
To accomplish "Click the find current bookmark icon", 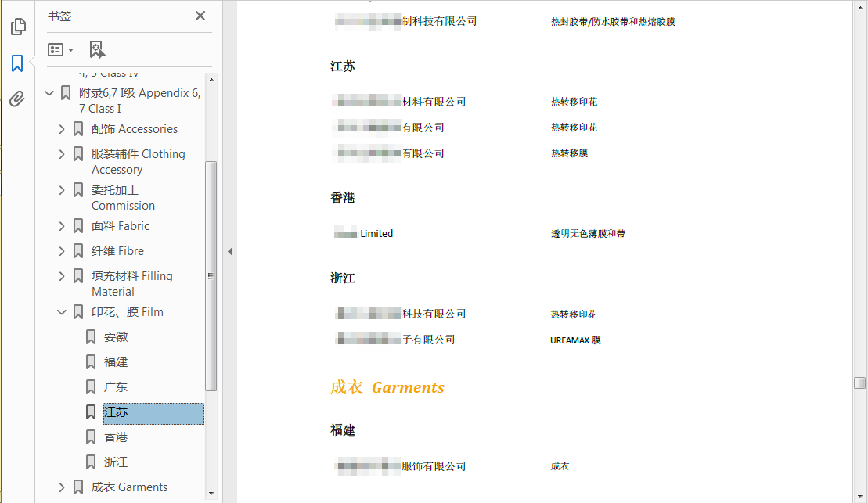I will point(97,49).
